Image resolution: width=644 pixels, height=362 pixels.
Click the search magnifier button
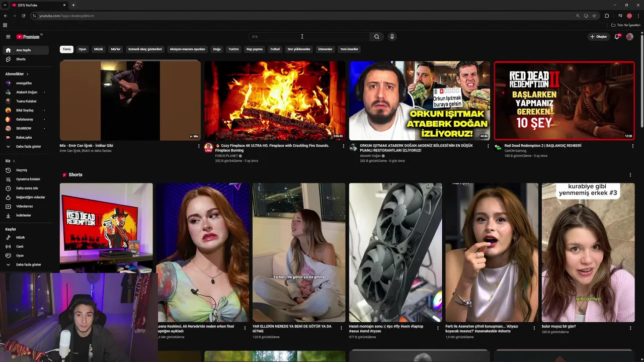pyautogui.click(x=376, y=37)
